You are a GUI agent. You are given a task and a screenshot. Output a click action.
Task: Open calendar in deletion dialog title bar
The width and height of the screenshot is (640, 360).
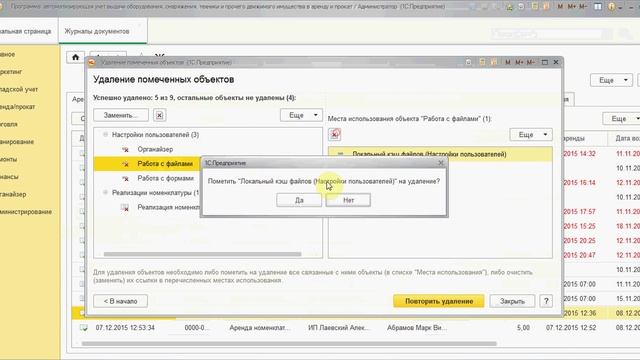(x=494, y=62)
